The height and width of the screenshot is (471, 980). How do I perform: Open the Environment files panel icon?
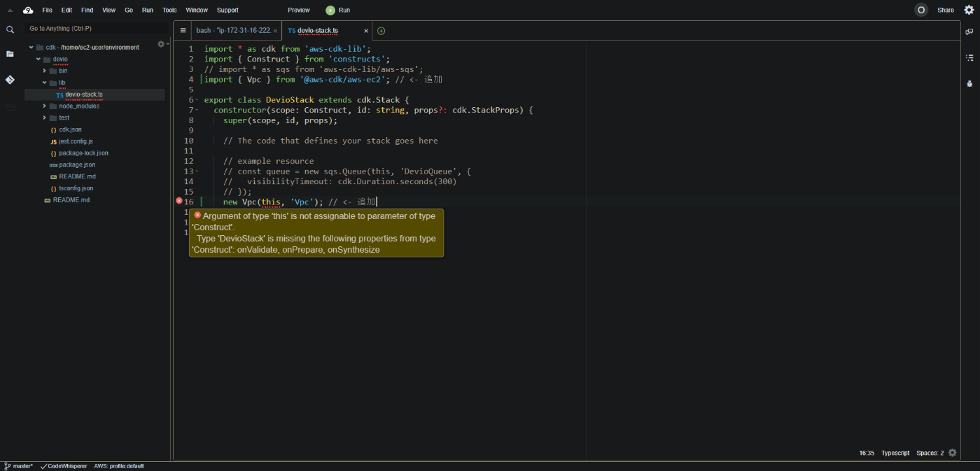[10, 54]
